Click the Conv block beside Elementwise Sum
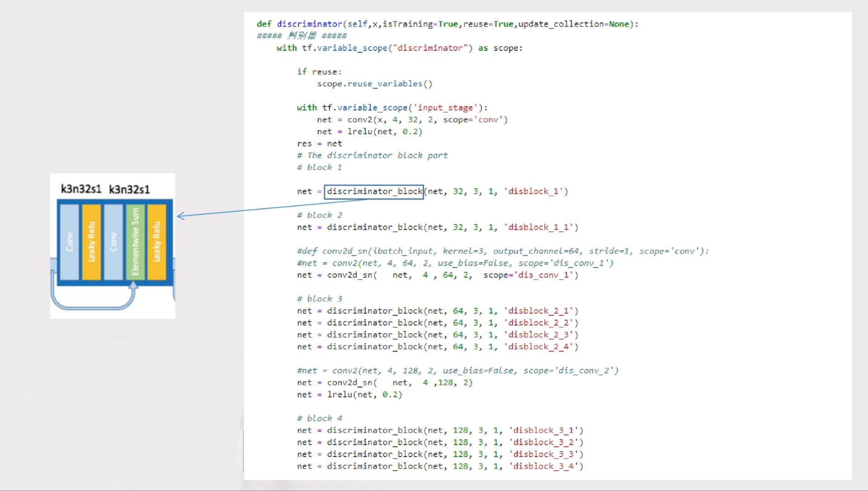 113,242
